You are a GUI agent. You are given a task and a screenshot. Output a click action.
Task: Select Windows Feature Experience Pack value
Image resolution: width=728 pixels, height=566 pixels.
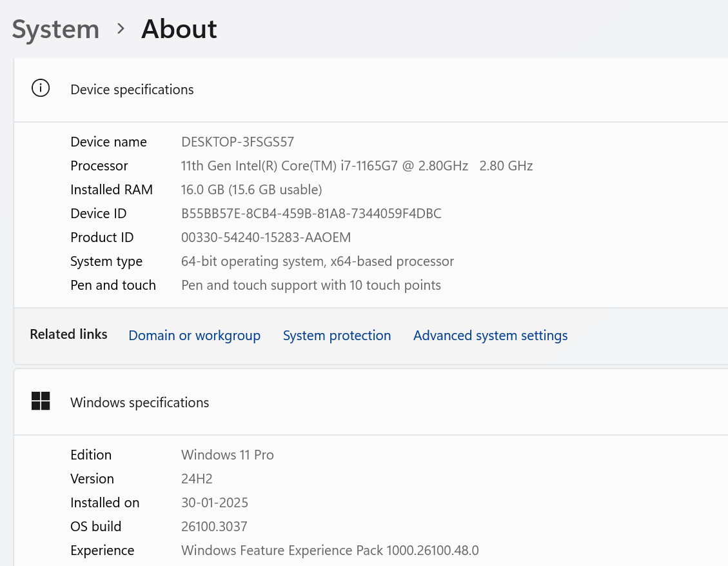click(x=330, y=551)
